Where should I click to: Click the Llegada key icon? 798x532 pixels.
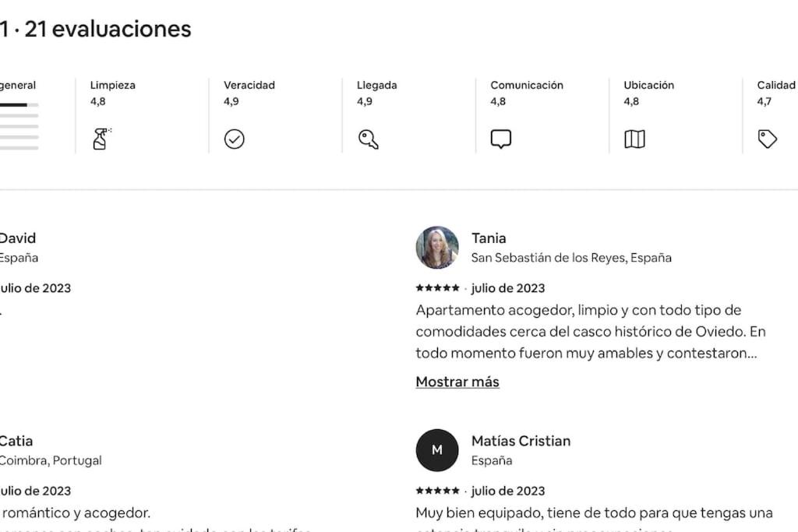[368, 139]
